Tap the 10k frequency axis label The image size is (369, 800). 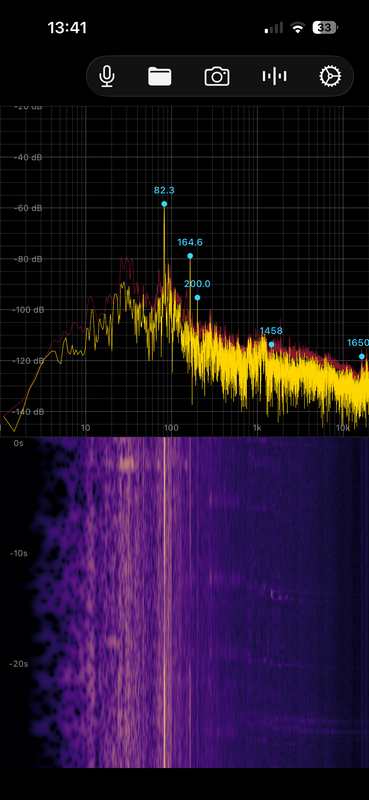(342, 428)
